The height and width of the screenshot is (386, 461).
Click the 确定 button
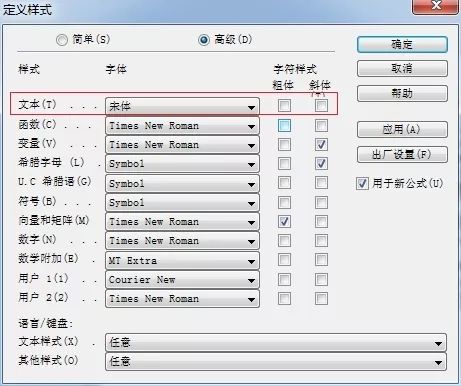tap(402, 44)
